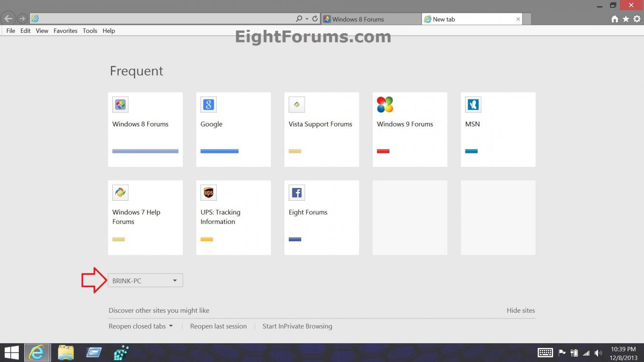Open the Home page icon

[x=615, y=19]
